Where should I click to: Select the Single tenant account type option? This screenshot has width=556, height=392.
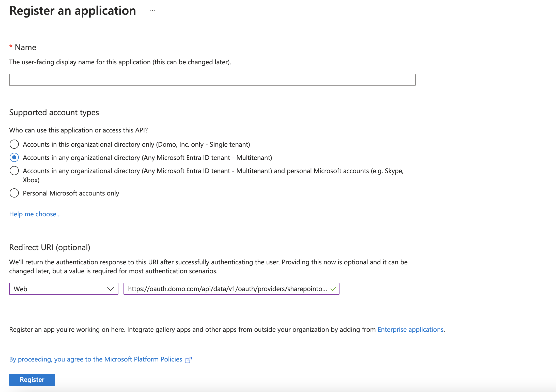point(14,144)
